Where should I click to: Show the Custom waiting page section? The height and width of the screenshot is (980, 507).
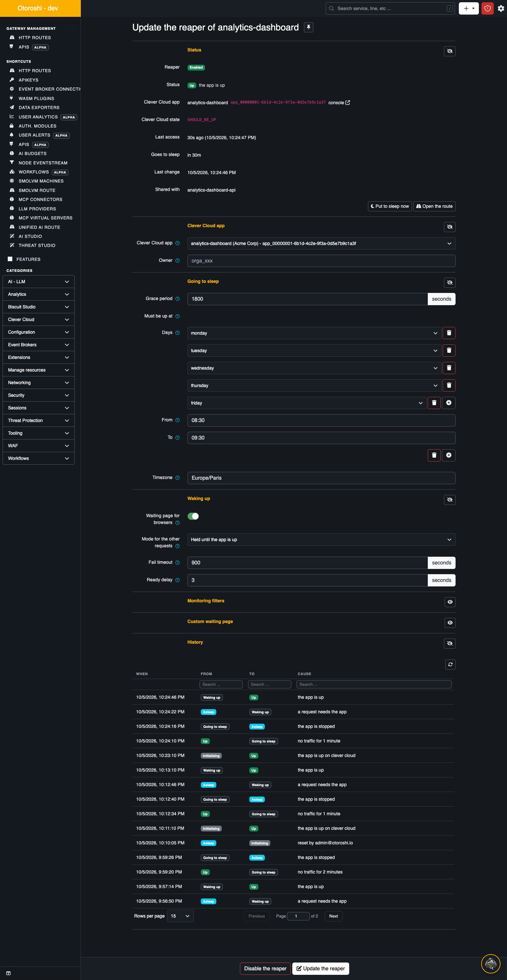(x=450, y=623)
